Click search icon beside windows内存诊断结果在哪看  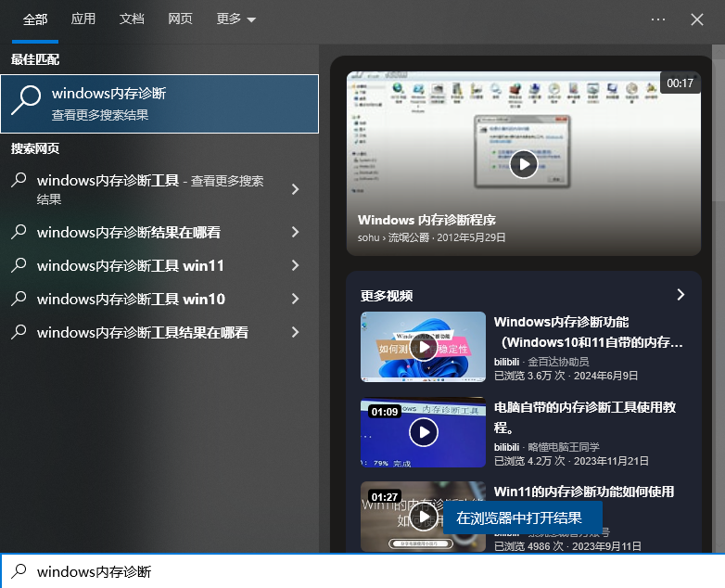point(19,232)
